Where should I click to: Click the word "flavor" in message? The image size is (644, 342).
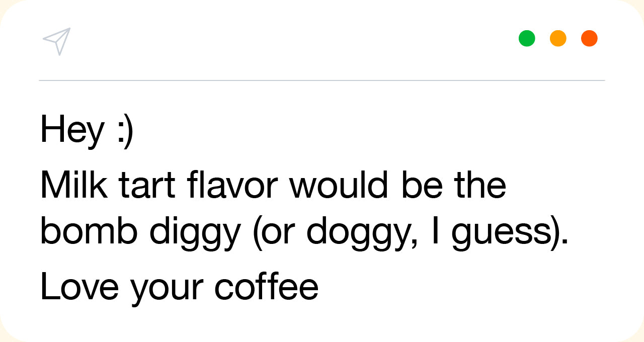tap(232, 185)
